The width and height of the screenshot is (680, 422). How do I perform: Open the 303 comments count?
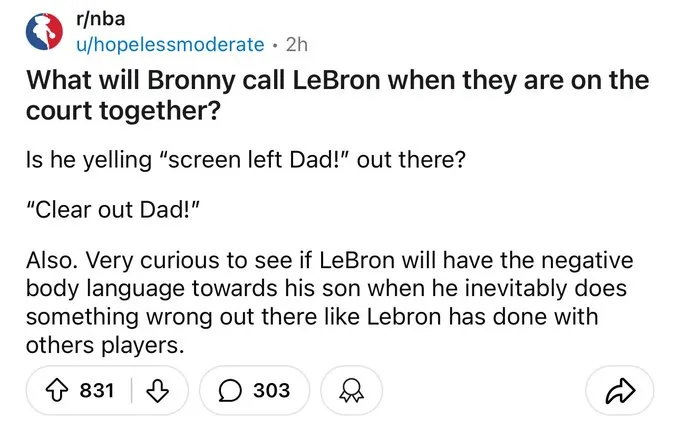click(x=271, y=390)
